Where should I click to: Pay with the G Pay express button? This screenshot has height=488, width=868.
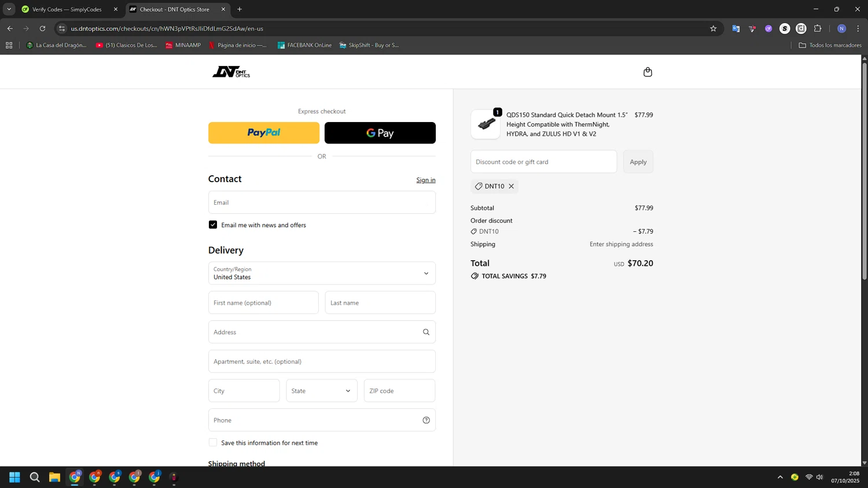click(380, 132)
